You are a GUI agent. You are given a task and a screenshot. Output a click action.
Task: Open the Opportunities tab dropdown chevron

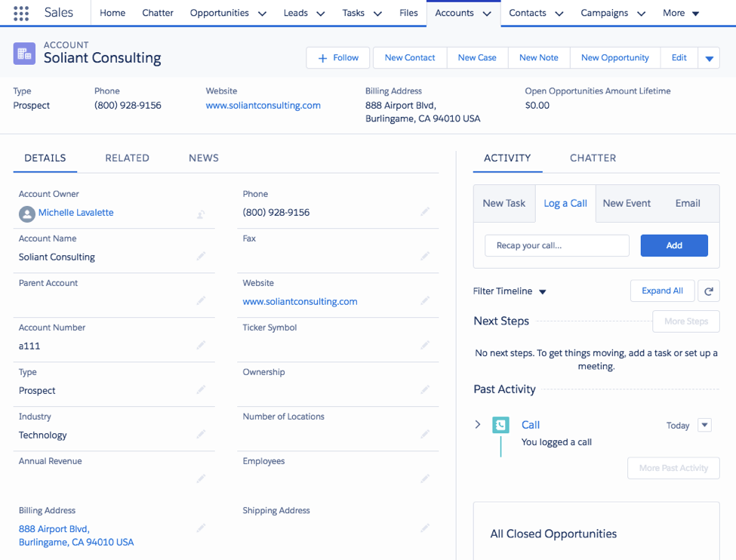point(263,14)
